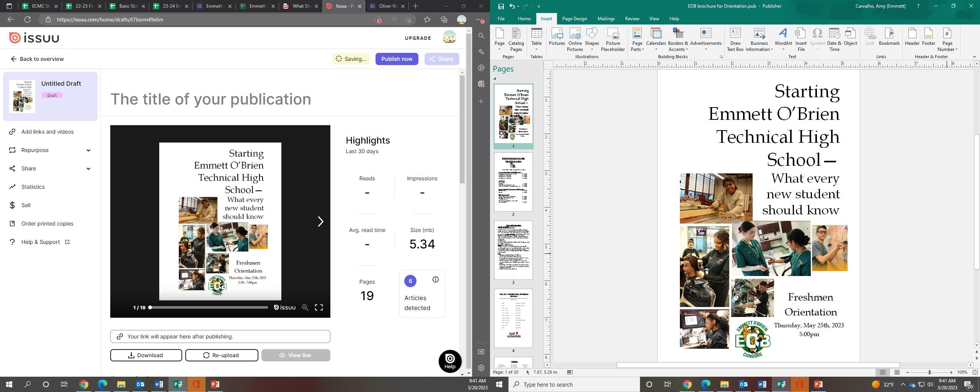Launch File Explorer from taskbar below Publisher
This screenshot has width=980, height=392.
coord(724,384)
